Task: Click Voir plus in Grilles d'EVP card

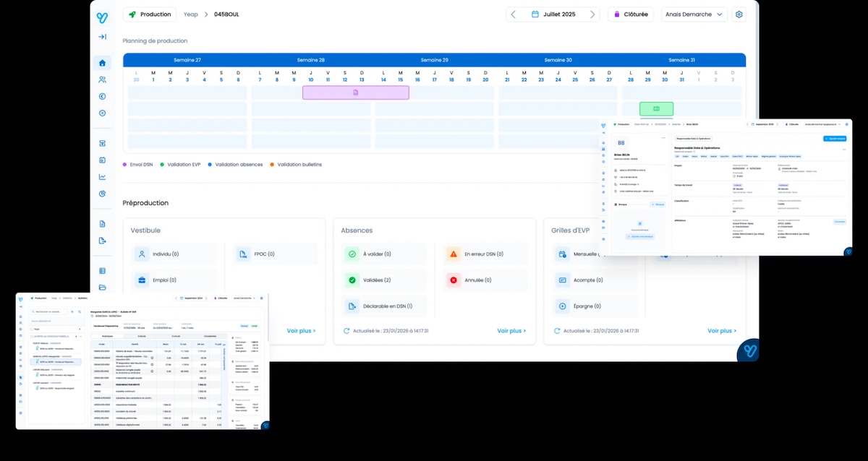Action: point(721,331)
